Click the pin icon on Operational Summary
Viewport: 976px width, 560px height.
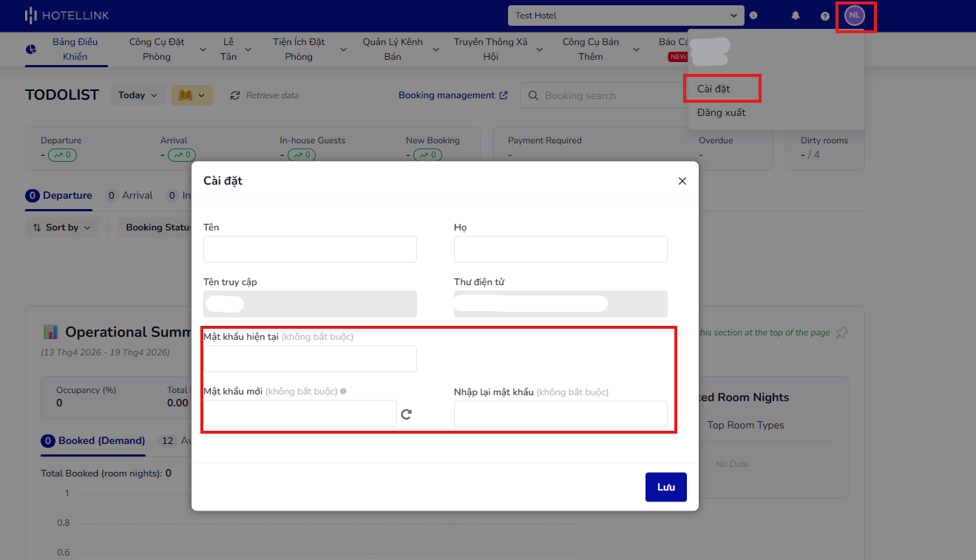841,333
